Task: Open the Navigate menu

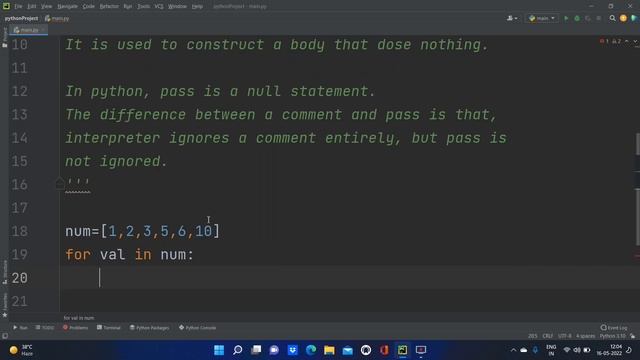Action: click(67, 7)
